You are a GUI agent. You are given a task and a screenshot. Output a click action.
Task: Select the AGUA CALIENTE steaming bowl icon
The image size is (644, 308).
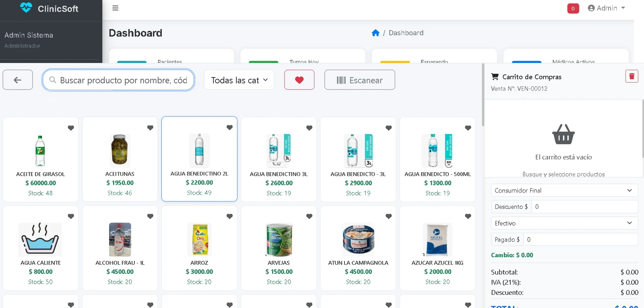pos(40,239)
